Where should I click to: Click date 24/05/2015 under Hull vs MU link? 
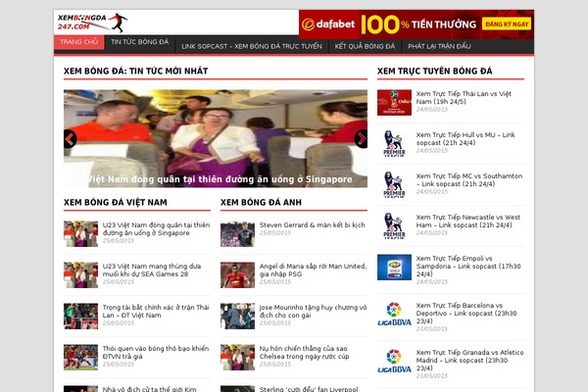(432, 150)
